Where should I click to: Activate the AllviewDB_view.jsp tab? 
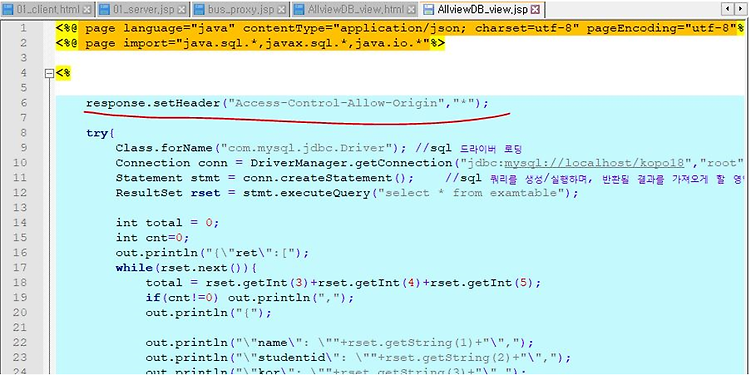(x=482, y=9)
